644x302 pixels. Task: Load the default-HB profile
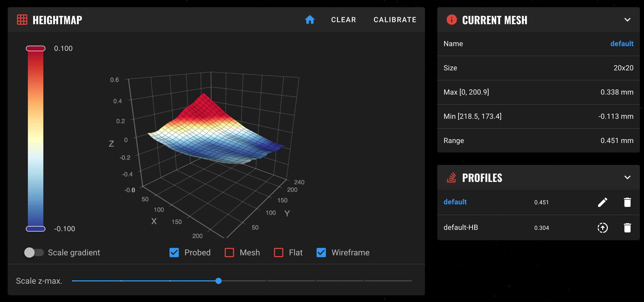[x=602, y=228]
